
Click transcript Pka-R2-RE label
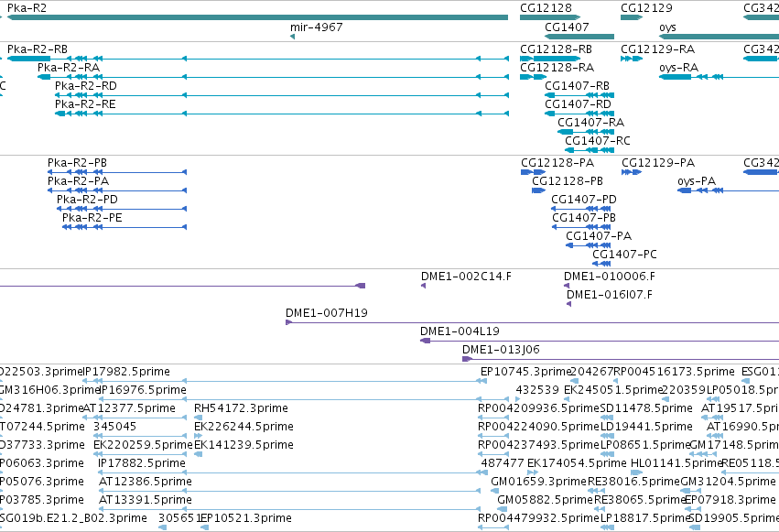click(x=85, y=104)
